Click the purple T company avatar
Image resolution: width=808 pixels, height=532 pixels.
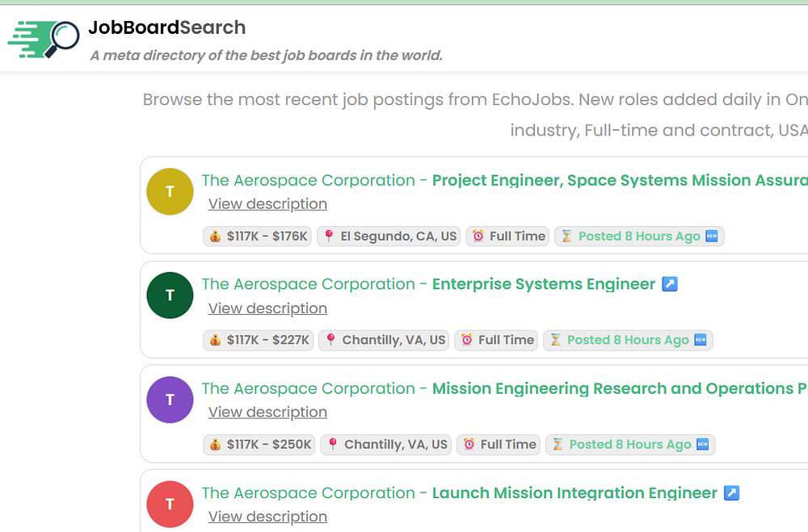[x=170, y=400]
